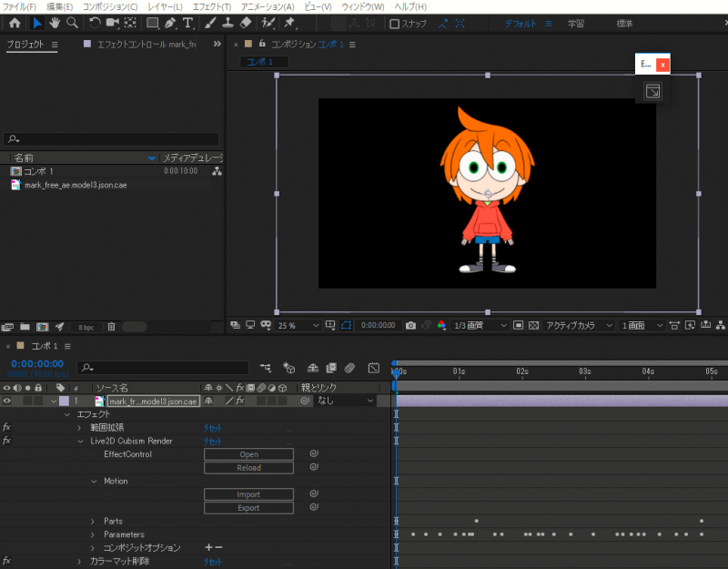This screenshot has height=569, width=728.
Task: Toggle region of interest icon in viewer
Action: (x=518, y=326)
